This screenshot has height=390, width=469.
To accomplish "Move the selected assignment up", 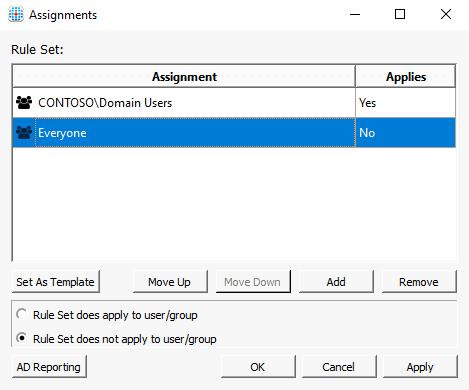I will point(170,282).
